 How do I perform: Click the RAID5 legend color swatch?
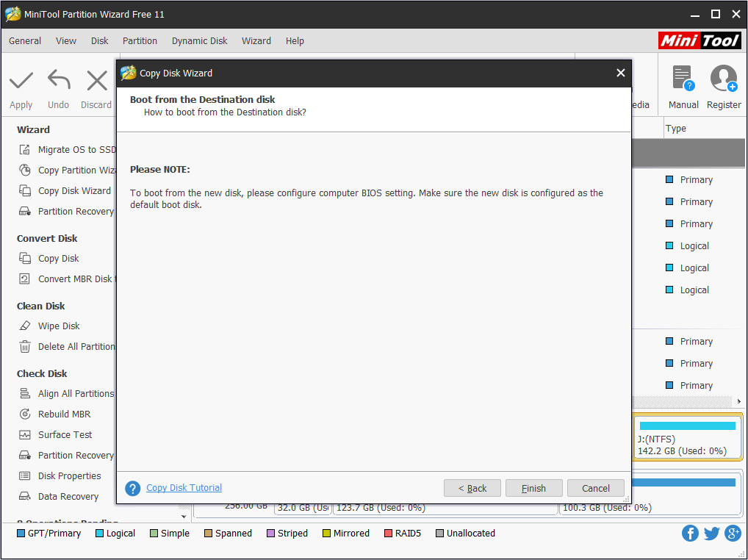point(388,534)
